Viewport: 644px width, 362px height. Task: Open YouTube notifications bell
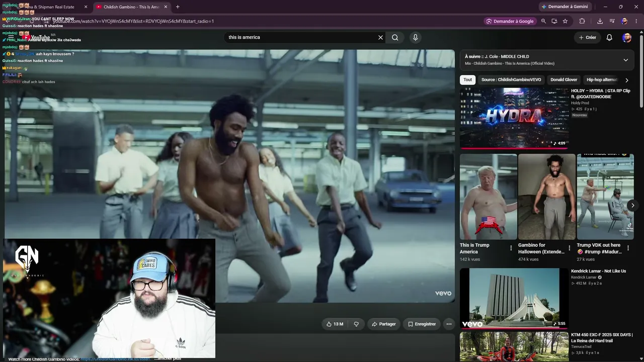[x=609, y=37]
